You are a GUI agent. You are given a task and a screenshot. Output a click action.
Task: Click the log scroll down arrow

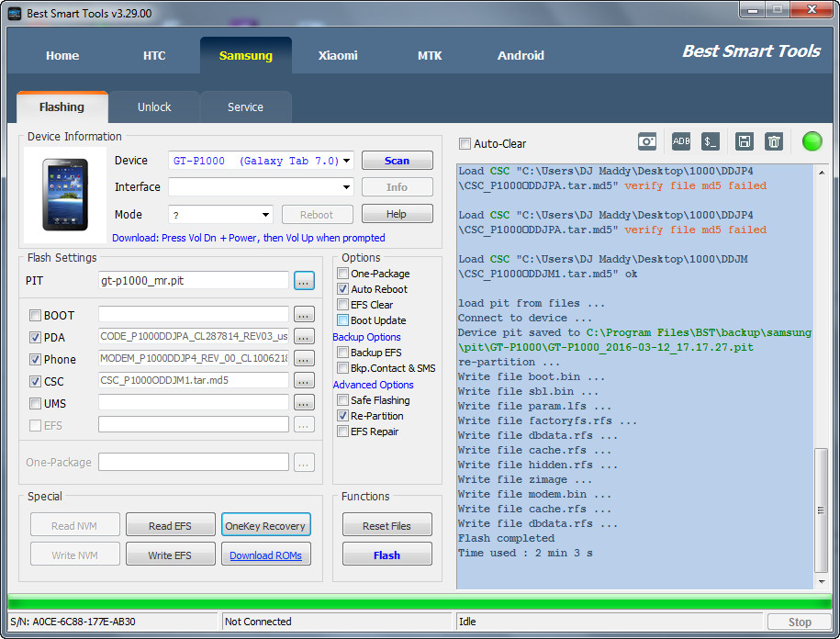point(822,582)
